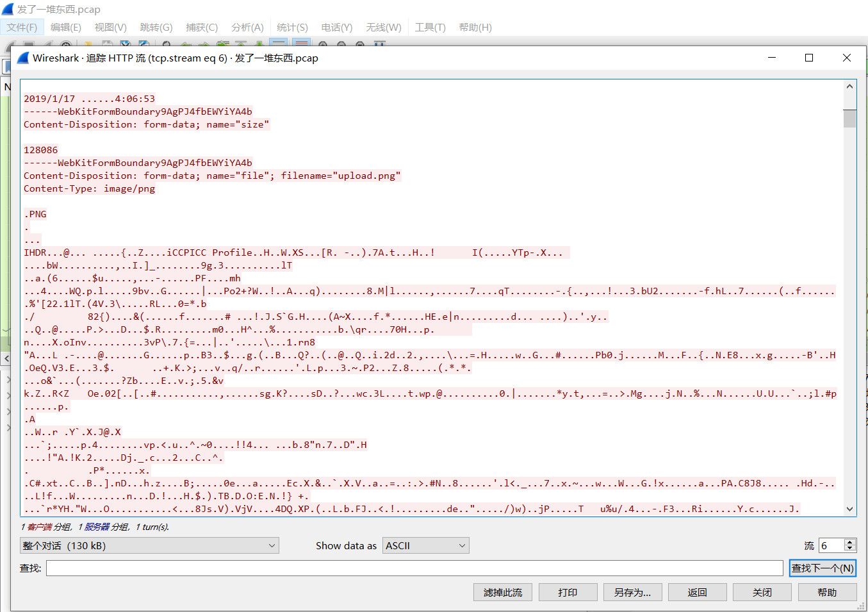Decrease the stream number with the down arrow
868x612 pixels.
click(850, 549)
